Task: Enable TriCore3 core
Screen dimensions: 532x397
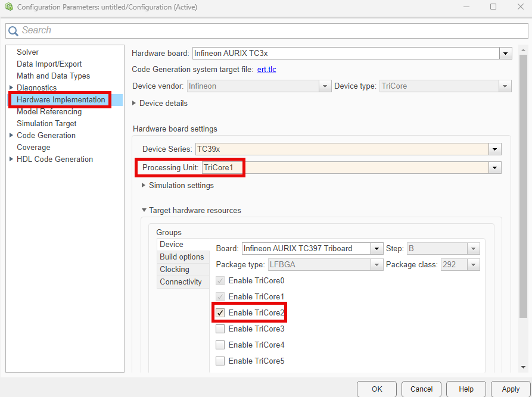Action: (220, 328)
